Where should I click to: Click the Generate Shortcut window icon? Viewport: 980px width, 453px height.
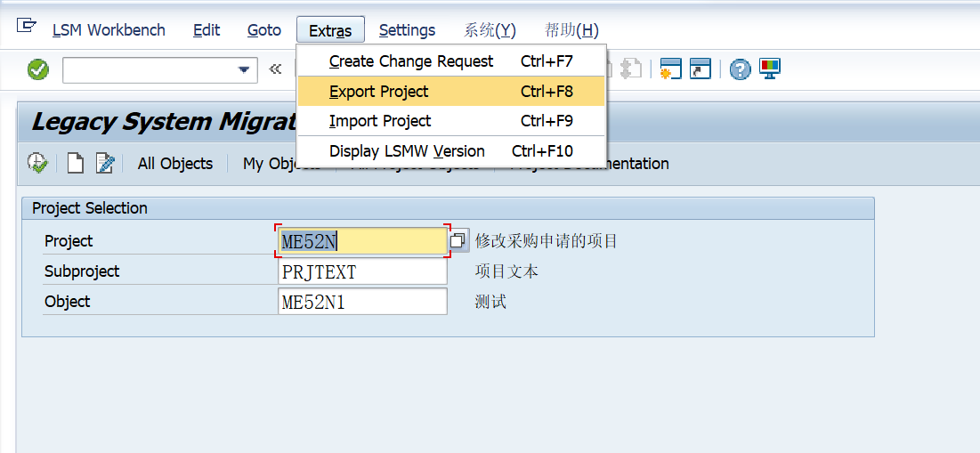tap(701, 69)
